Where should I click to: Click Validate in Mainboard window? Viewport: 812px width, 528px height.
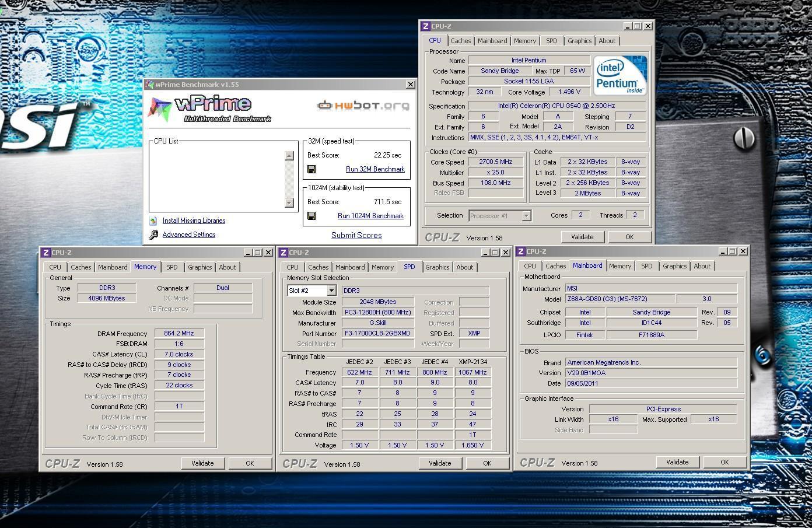[677, 462]
